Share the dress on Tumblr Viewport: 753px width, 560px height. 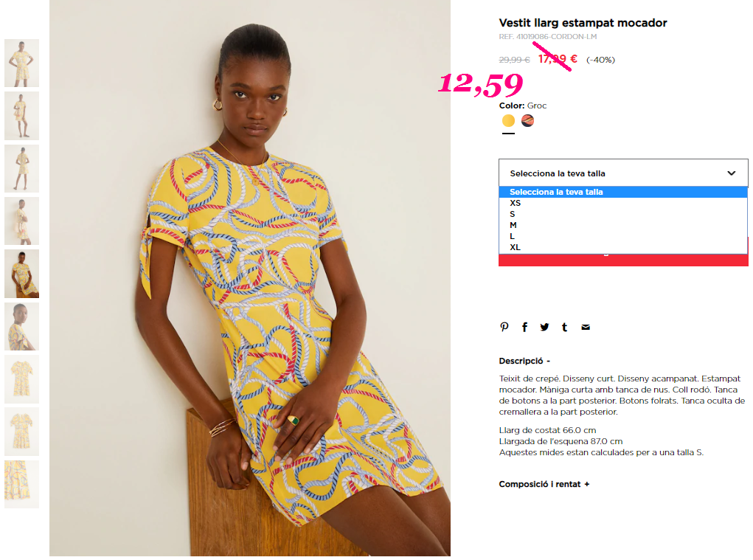565,327
